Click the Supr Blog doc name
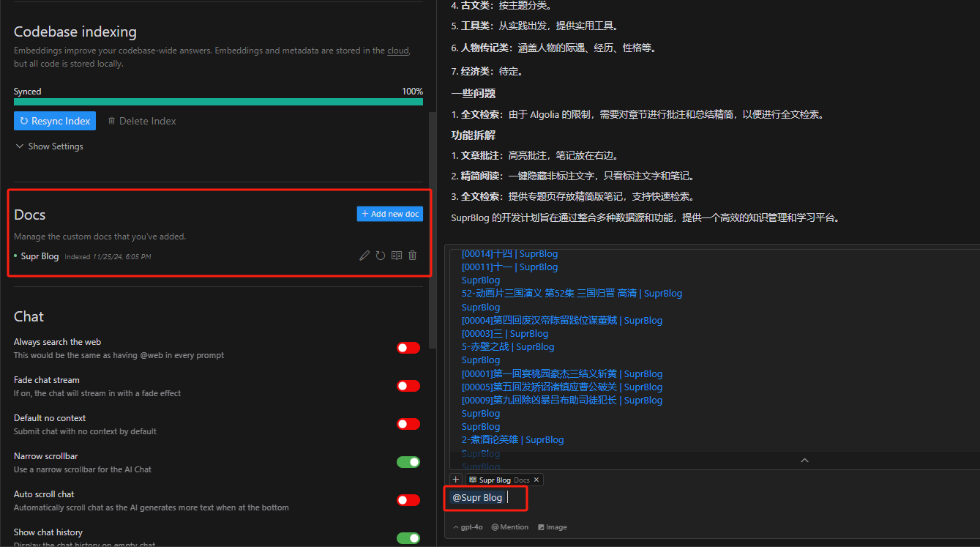Image resolution: width=980 pixels, height=547 pixels. click(40, 256)
